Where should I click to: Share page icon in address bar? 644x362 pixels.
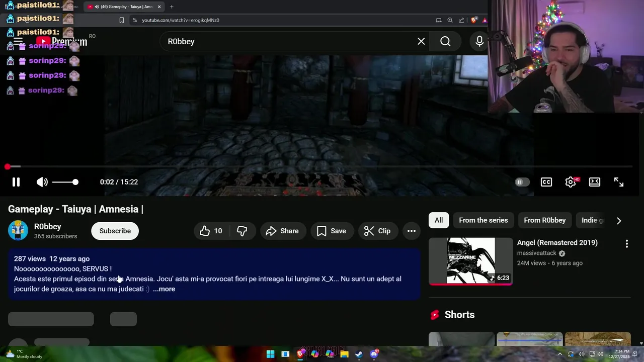(x=462, y=20)
